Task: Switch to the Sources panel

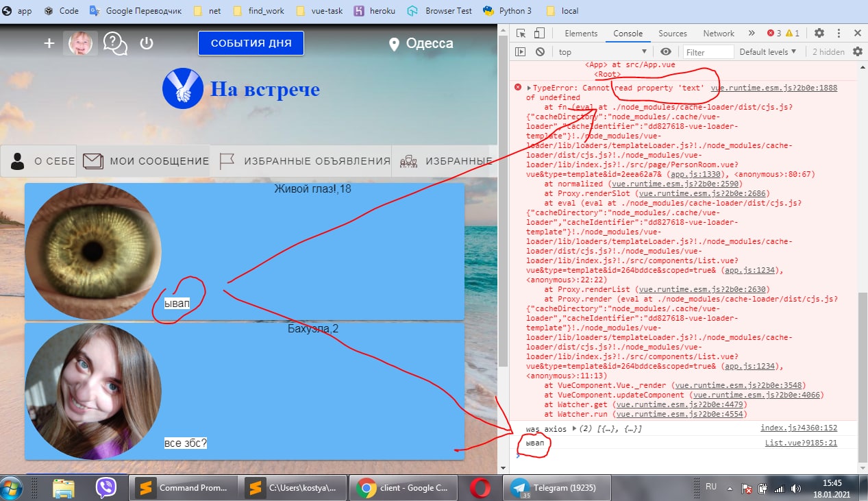Action: [x=673, y=33]
